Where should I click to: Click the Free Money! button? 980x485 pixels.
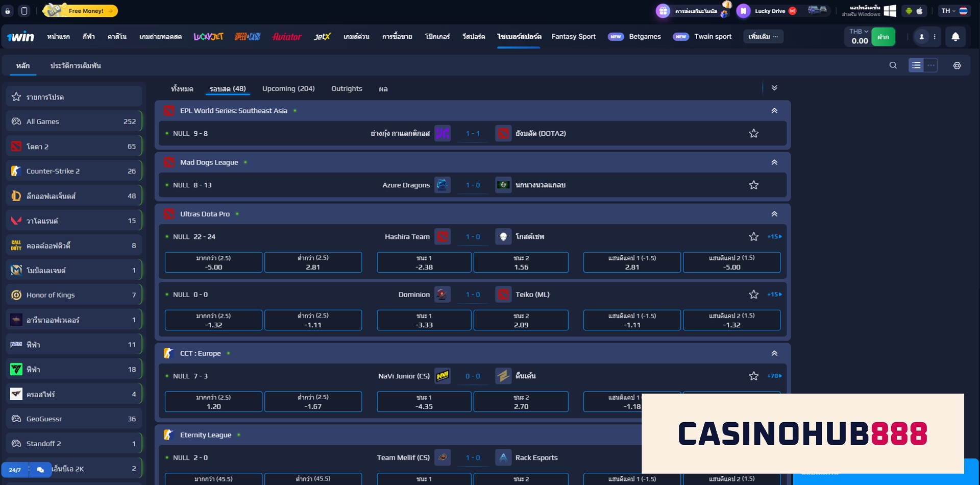tap(80, 11)
